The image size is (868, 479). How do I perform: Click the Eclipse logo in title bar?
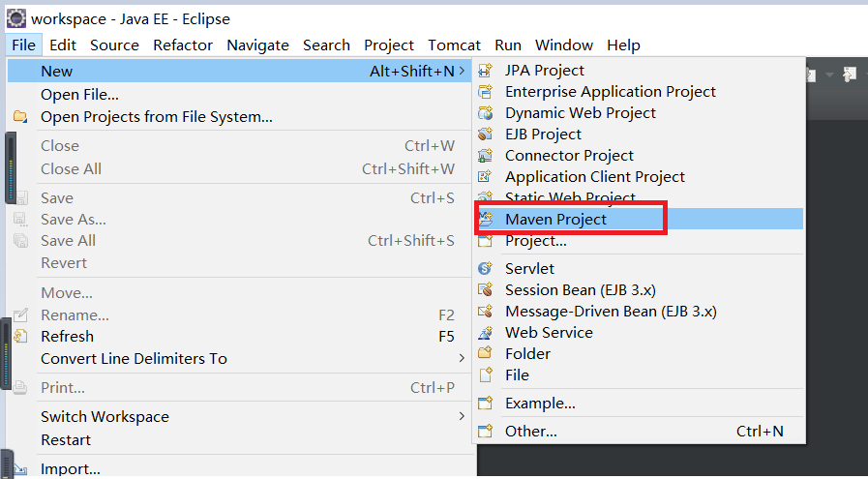pos(16,18)
